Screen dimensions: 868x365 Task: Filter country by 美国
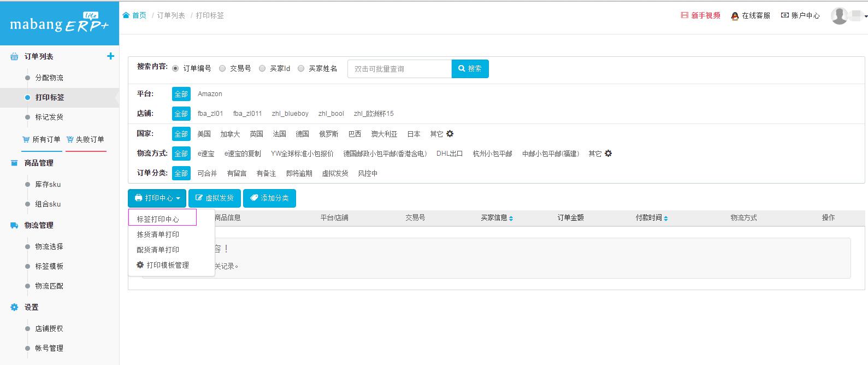204,134
